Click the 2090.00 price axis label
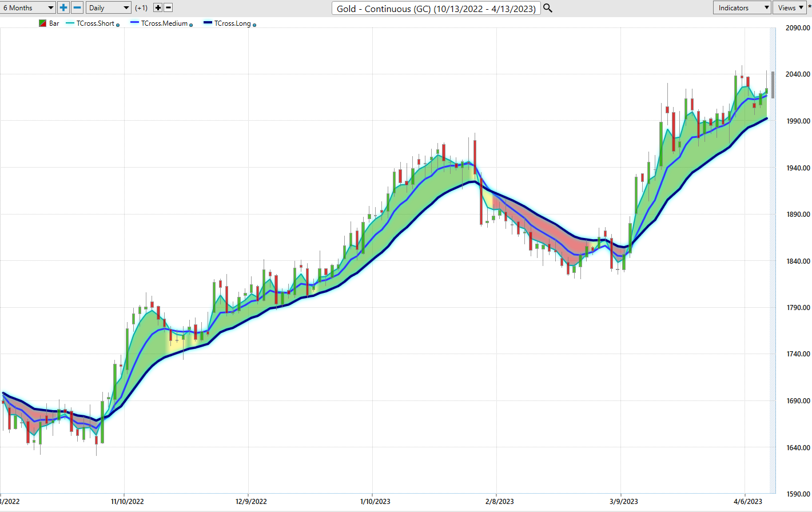The width and height of the screenshot is (812, 512). [798, 28]
